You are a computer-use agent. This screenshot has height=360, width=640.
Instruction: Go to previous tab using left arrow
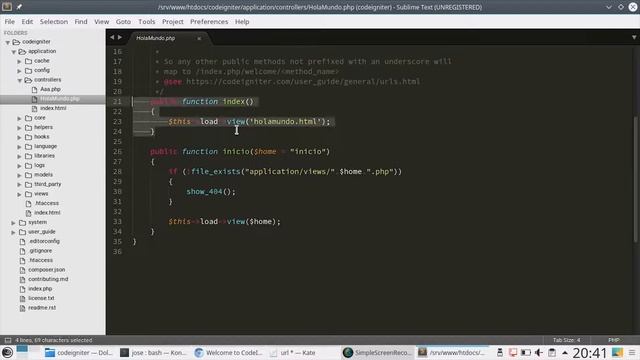pyautogui.click(x=112, y=37)
